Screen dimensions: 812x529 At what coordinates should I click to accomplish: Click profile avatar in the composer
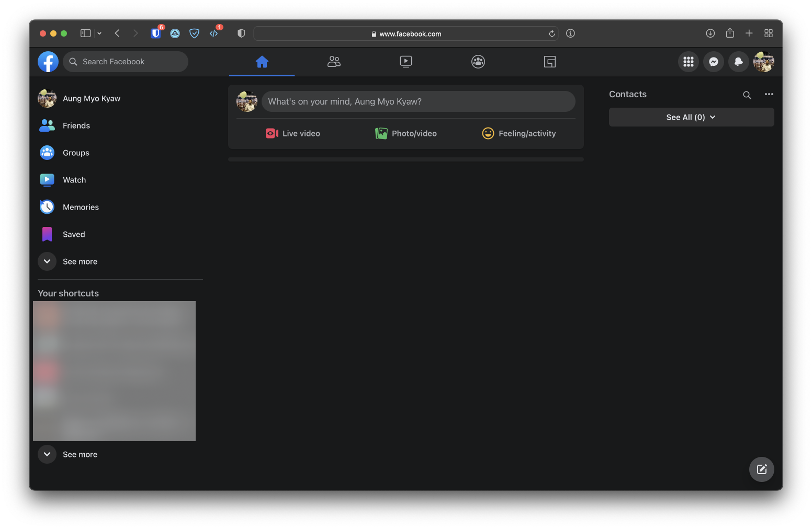pyautogui.click(x=247, y=101)
